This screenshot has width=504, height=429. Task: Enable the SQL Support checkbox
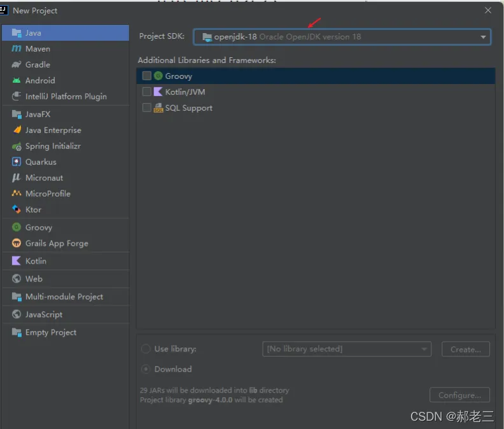coord(146,108)
